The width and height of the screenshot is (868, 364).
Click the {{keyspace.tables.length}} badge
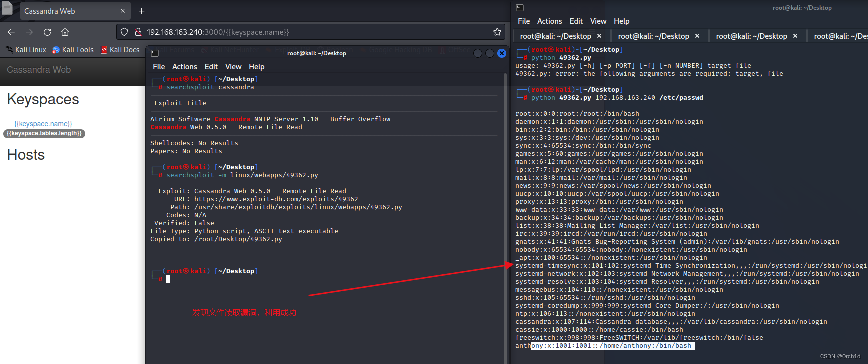click(44, 133)
